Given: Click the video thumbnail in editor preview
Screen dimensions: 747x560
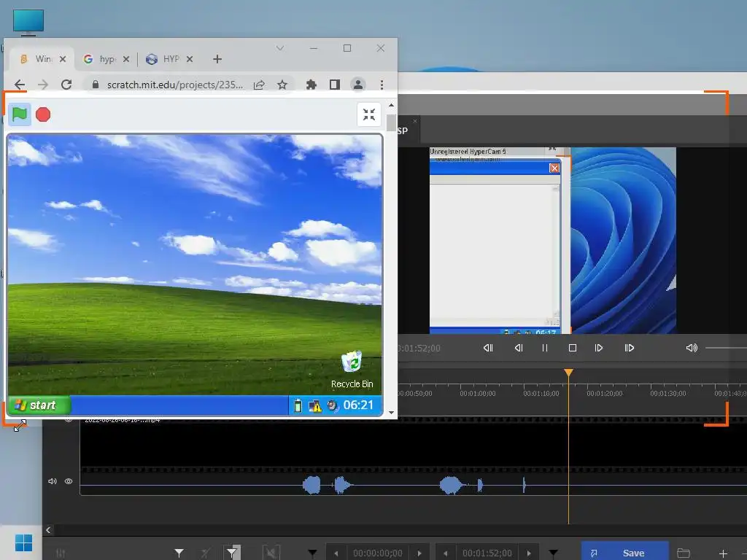Looking at the screenshot, I should click(x=553, y=241).
